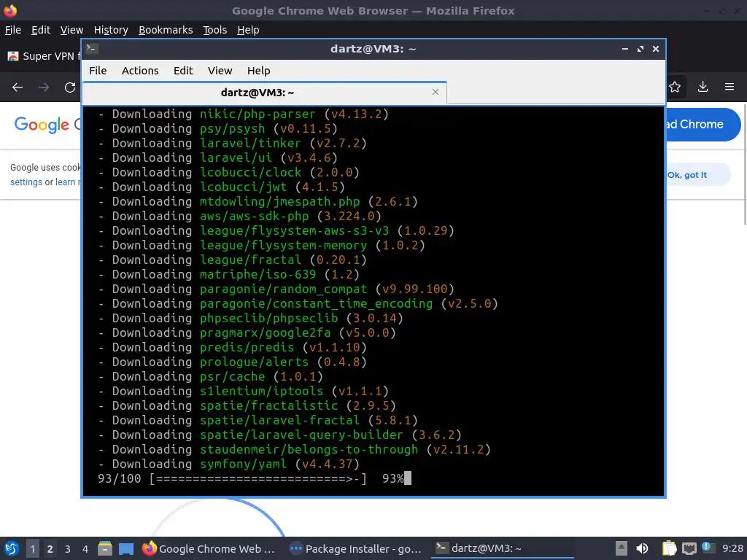The width and height of the screenshot is (747, 560).
Task: Open Firefox Bookmarks menu
Action: (x=166, y=30)
